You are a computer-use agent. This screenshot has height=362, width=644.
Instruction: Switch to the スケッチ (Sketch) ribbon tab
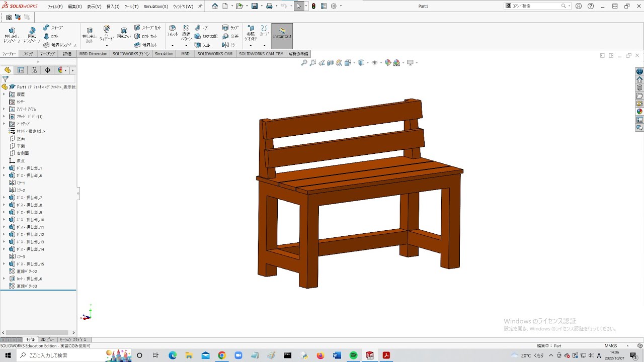point(28,54)
